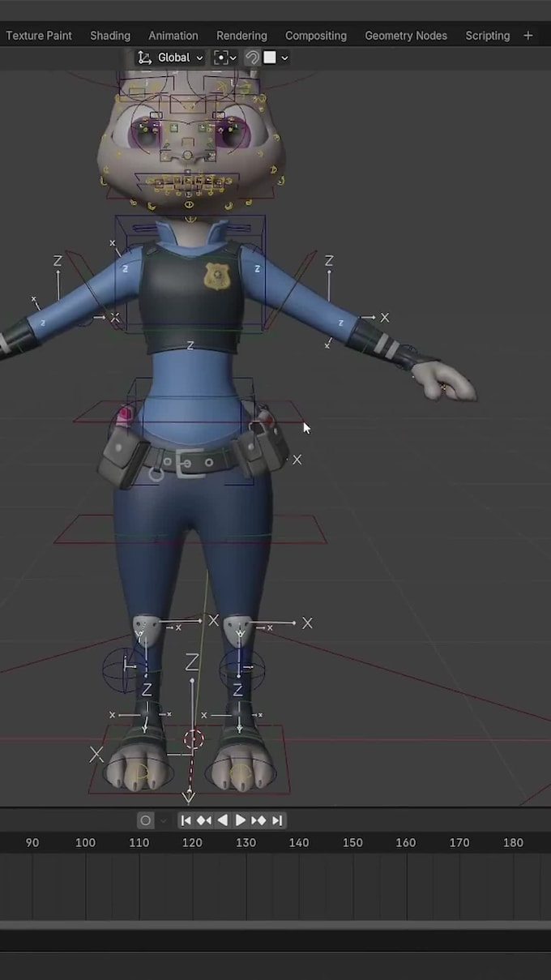
Task: Select the dashed red circle control between feet
Action: (193, 738)
